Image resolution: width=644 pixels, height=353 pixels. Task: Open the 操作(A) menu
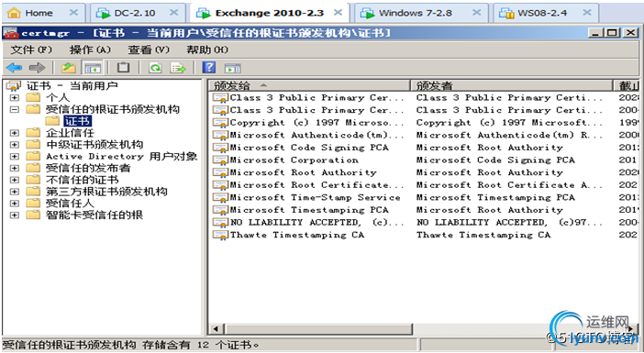tap(90, 50)
